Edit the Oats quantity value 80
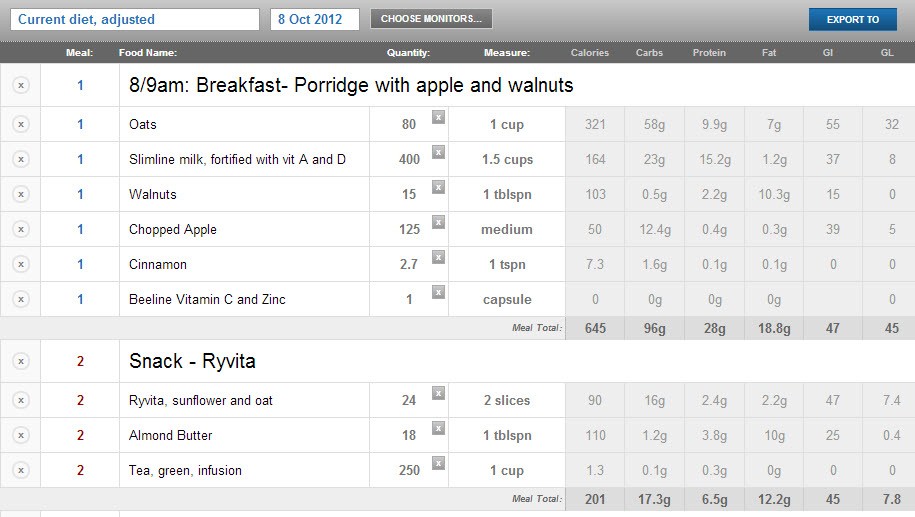The width and height of the screenshot is (915, 517). pos(408,124)
